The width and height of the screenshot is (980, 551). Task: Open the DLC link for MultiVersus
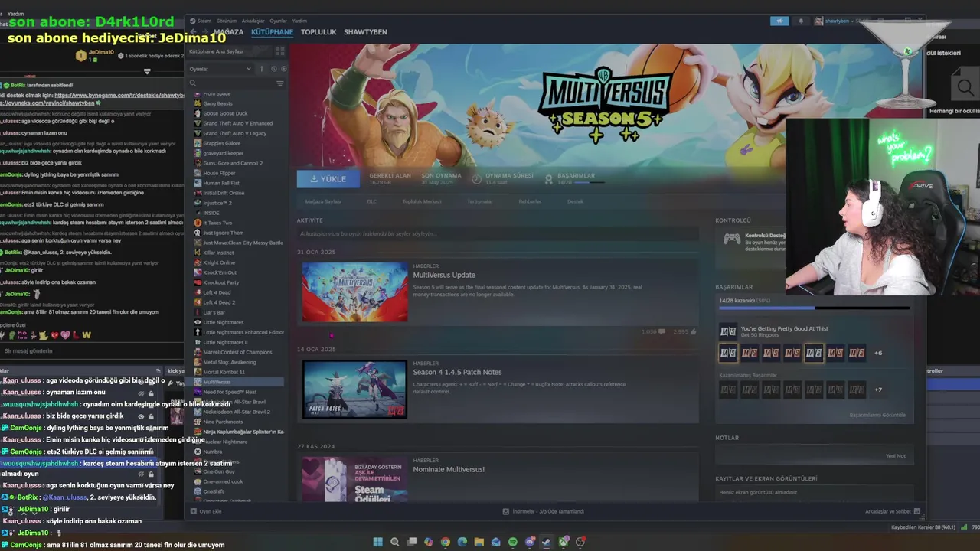pyautogui.click(x=371, y=201)
